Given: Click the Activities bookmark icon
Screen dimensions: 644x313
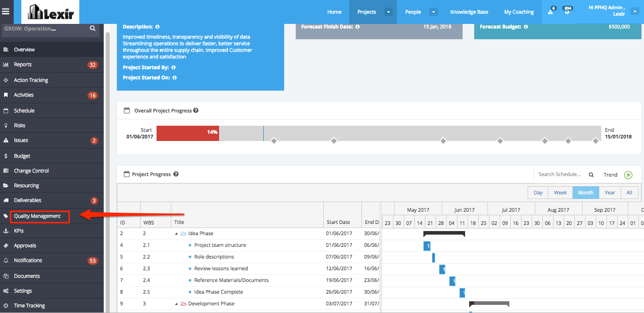Looking at the screenshot, I should pyautogui.click(x=6, y=95).
